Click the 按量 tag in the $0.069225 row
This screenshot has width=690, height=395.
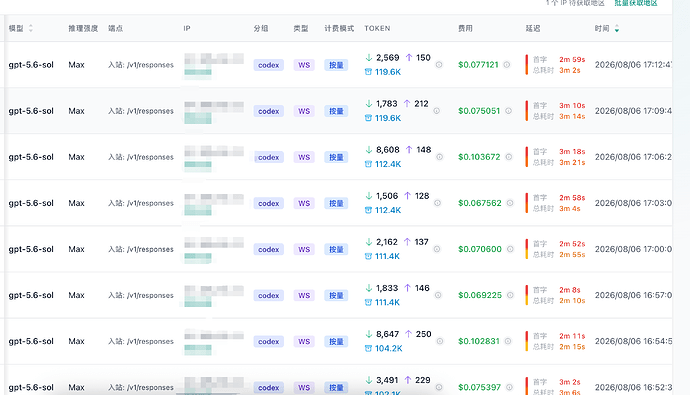pyautogui.click(x=336, y=296)
